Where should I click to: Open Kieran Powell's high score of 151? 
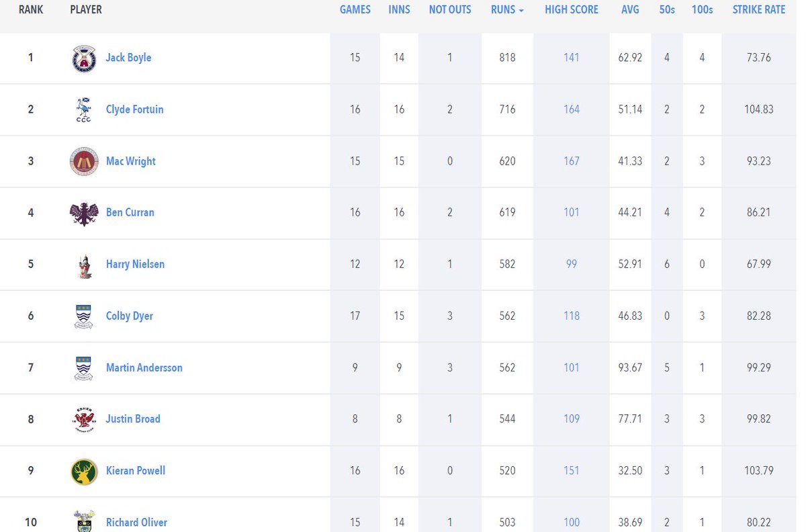(x=571, y=471)
